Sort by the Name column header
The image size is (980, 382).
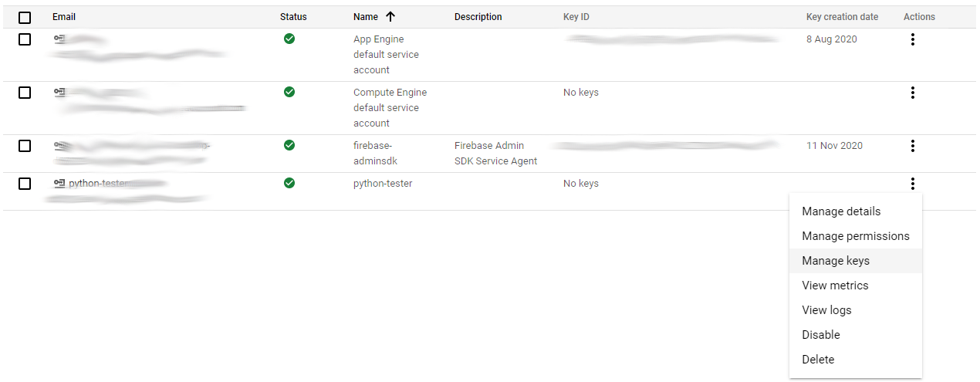click(x=366, y=17)
